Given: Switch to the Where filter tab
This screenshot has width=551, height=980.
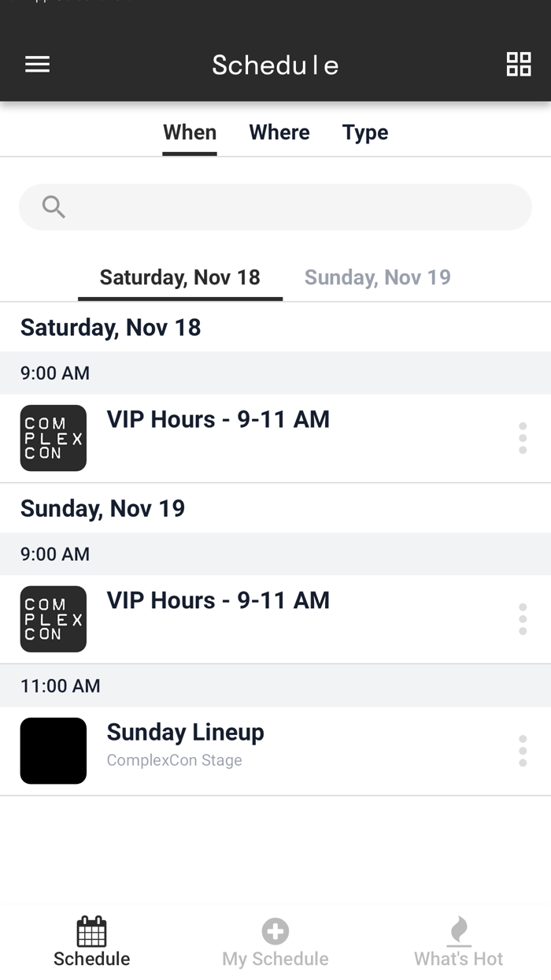Looking at the screenshot, I should 279,132.
